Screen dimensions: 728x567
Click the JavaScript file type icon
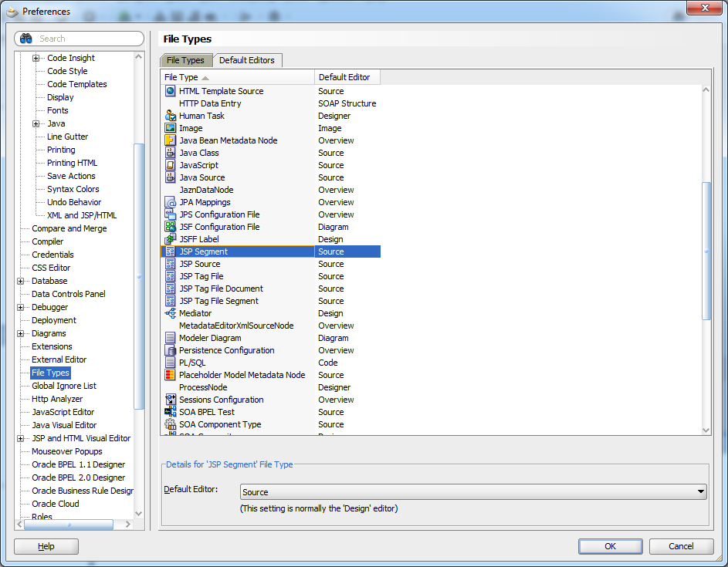click(x=169, y=165)
